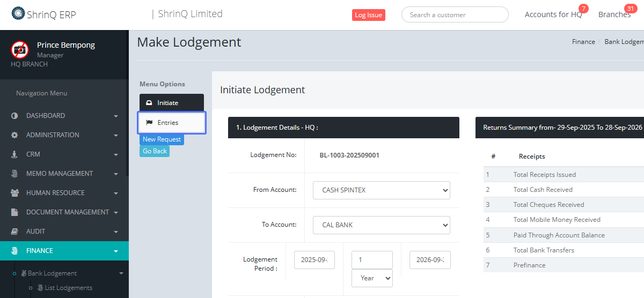Open the Year period unit dropdown

coord(372,278)
